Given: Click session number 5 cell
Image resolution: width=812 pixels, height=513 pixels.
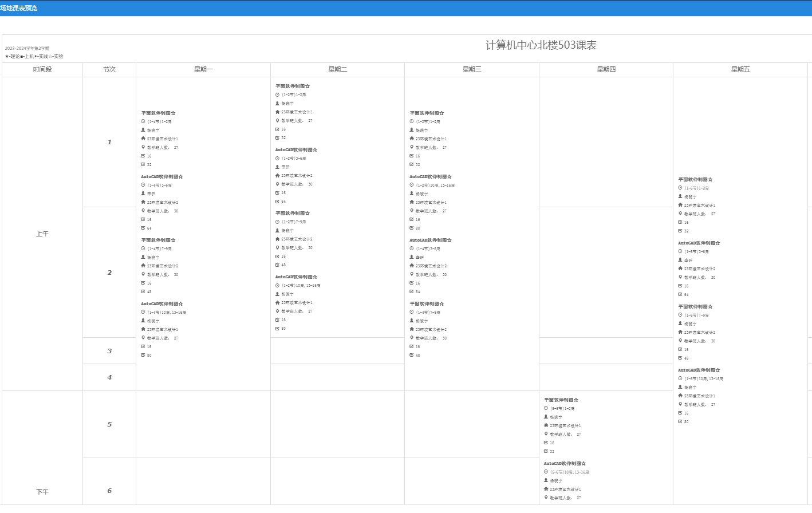Looking at the screenshot, I should coord(109,424).
